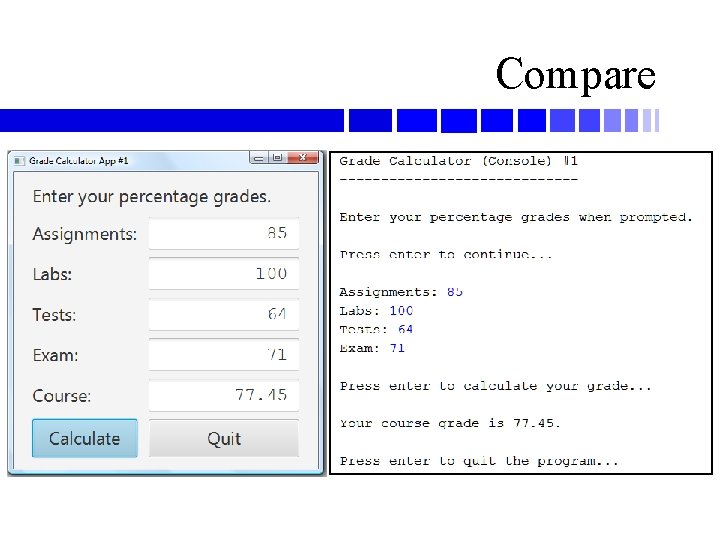Minimize the Grade Calculator App window
Viewport: 720px width, 540px height.
tap(259, 158)
